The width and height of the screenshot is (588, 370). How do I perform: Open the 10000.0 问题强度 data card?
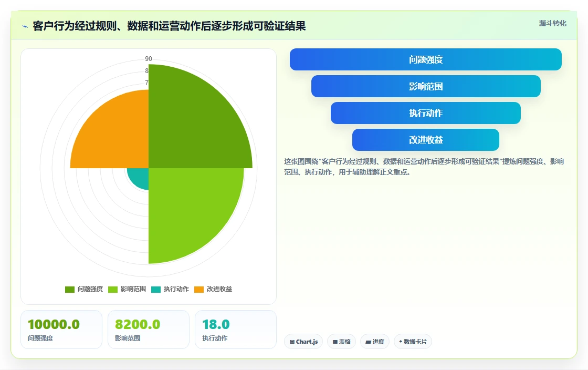coord(61,330)
